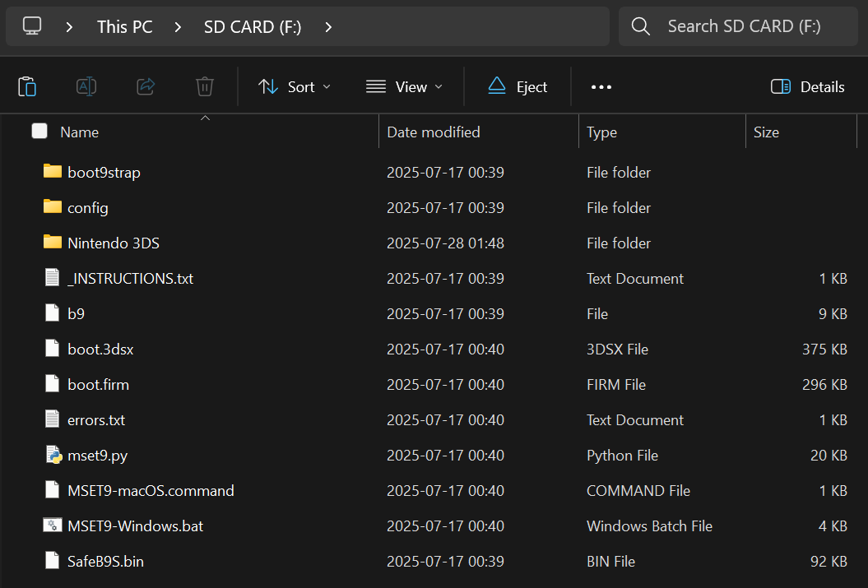This screenshot has width=868, height=588.
Task: Open the View dropdown menu
Action: click(x=404, y=86)
